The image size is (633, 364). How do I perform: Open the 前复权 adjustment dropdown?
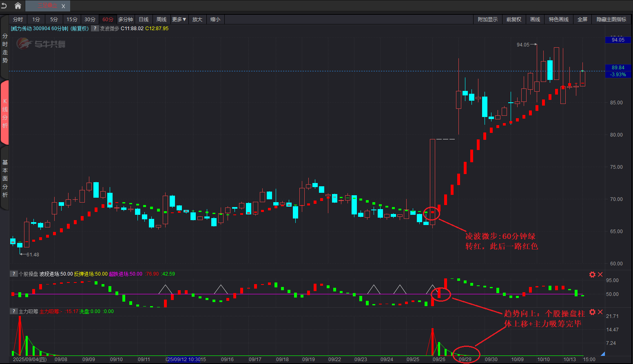(x=514, y=20)
